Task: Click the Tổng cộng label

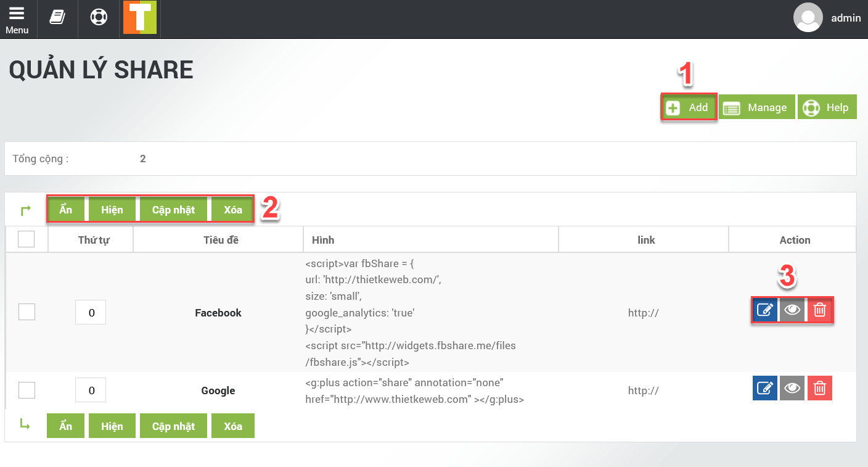Action: [40, 159]
